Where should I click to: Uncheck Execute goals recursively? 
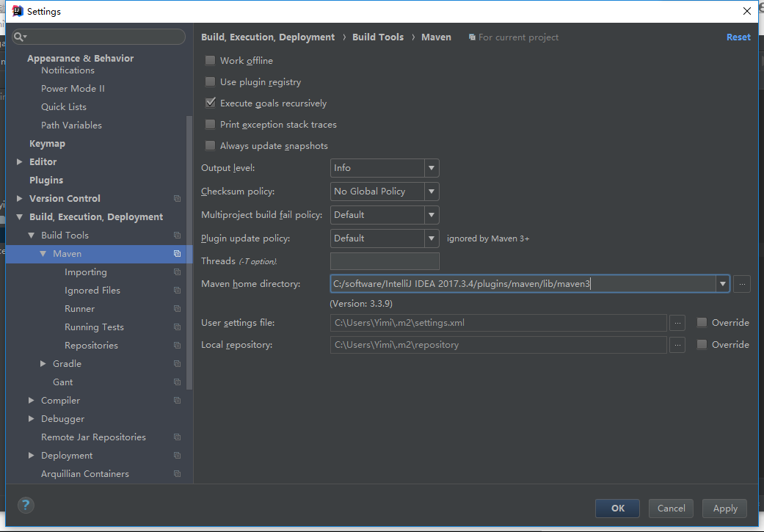click(210, 103)
